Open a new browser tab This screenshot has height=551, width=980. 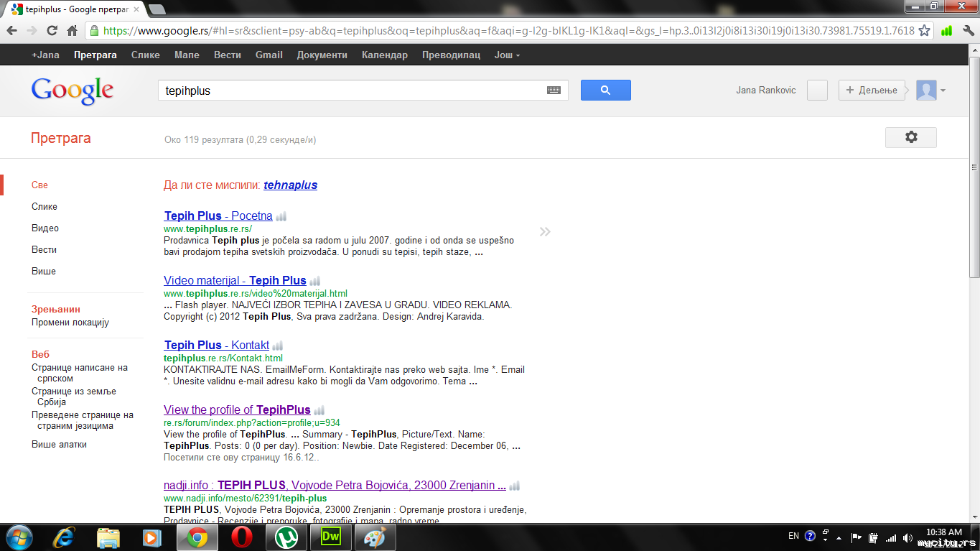tap(157, 9)
